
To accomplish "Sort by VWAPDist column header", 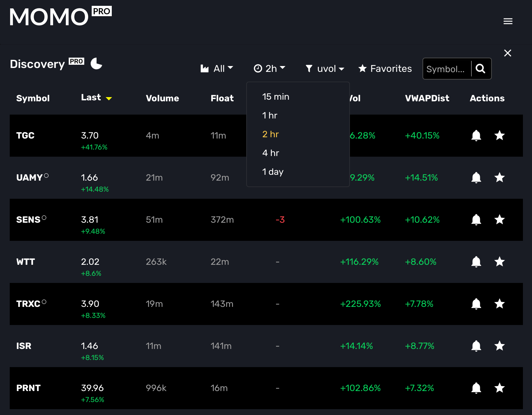I will (427, 98).
